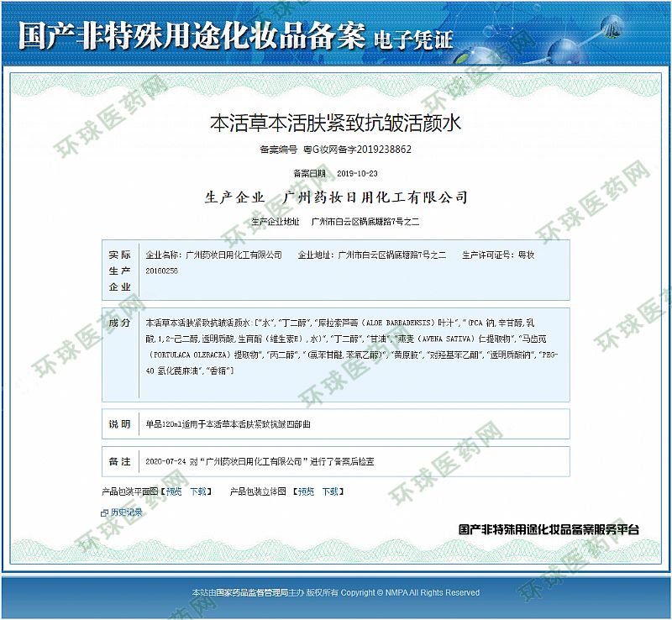The height and width of the screenshot is (620, 672).
Task: Click manufacturer name 广州药妆日用化工有限公司 heading
Action: [x=375, y=197]
